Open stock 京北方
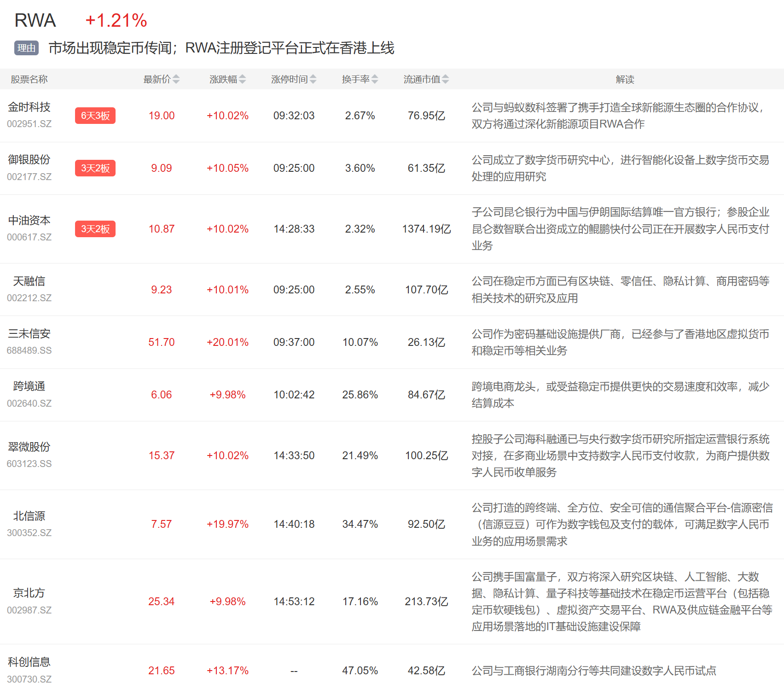 29,593
